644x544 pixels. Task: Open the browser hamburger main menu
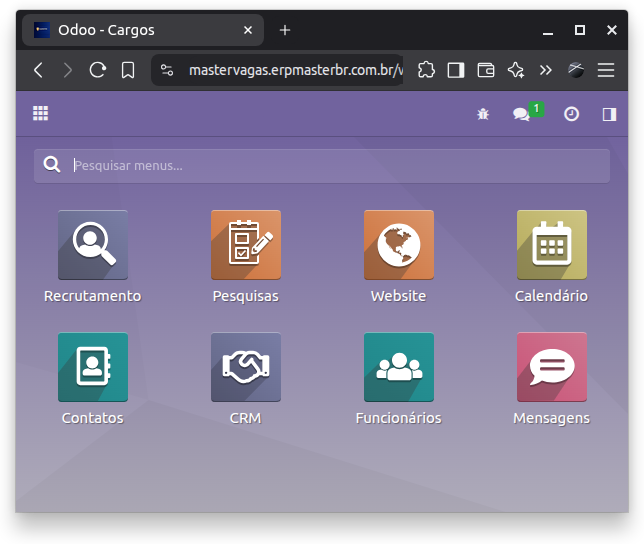pyautogui.click(x=605, y=70)
